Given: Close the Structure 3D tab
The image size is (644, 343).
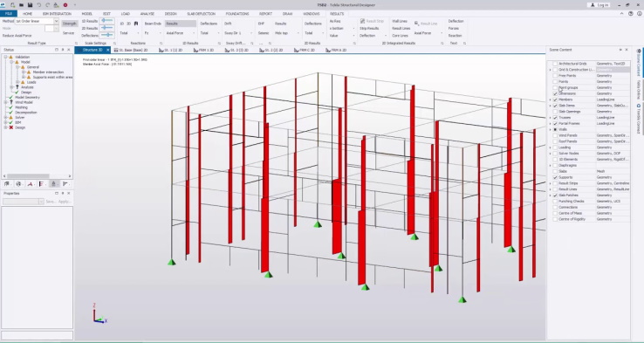Looking at the screenshot, I should click(108, 50).
